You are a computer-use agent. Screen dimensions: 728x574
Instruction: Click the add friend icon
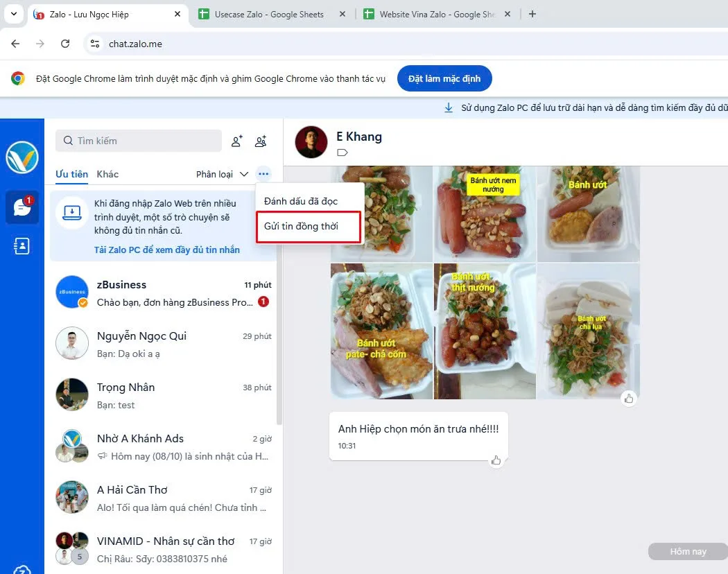click(x=237, y=141)
